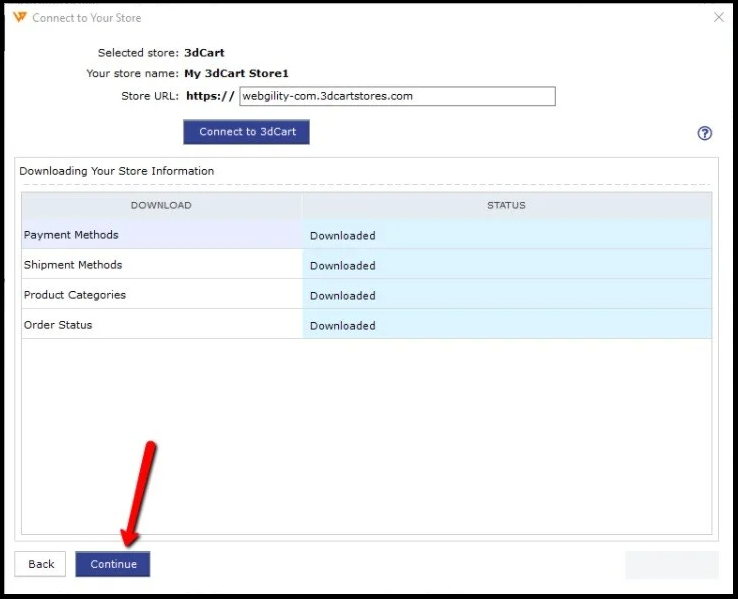Click Downloaded status for Payment Methods

pos(343,236)
